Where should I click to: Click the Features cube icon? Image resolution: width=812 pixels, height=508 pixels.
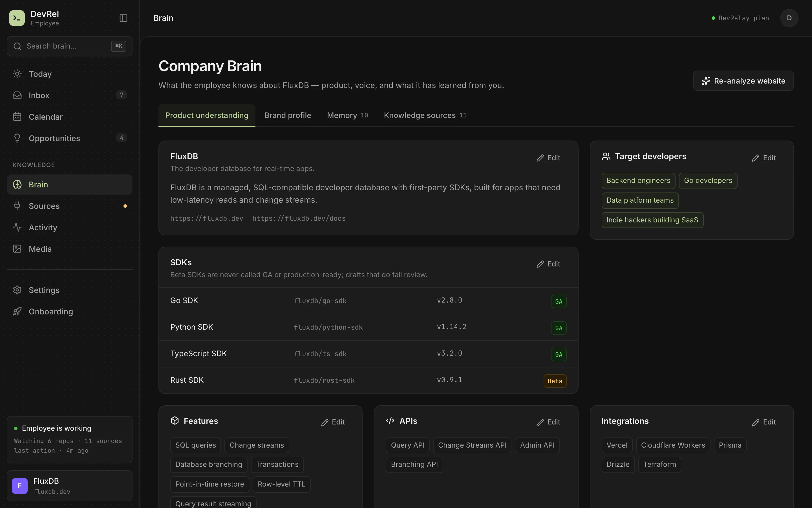(175, 421)
